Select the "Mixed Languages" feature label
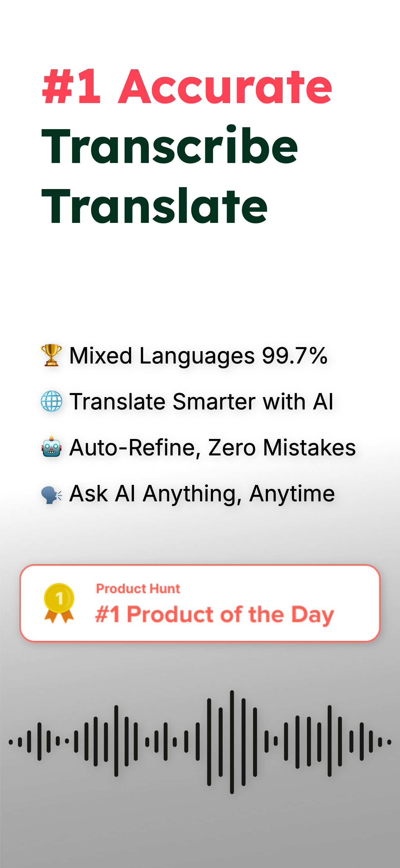Screen dimensions: 400x868 [x=162, y=356]
